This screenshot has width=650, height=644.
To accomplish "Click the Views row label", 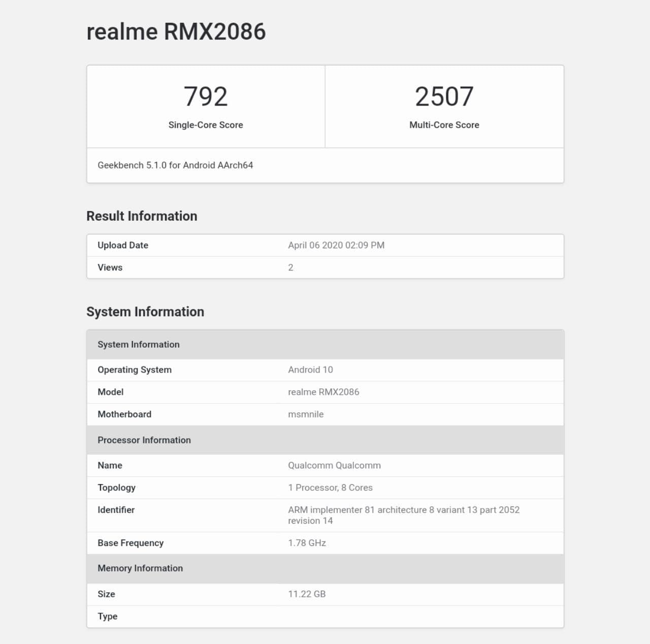I will pos(110,267).
